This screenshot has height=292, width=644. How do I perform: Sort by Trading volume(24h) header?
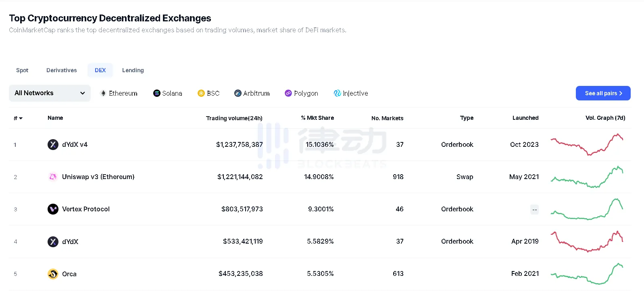pos(234,118)
